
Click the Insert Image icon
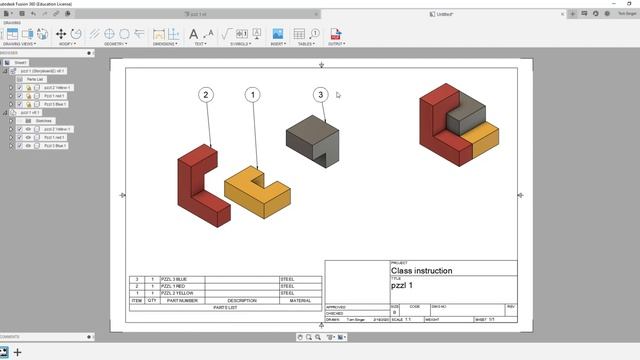click(x=278, y=34)
